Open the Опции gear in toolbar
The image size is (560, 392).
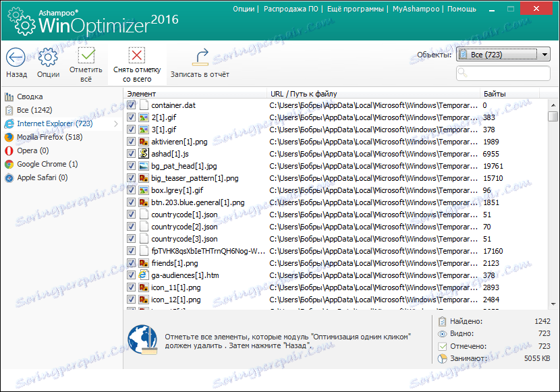click(48, 57)
